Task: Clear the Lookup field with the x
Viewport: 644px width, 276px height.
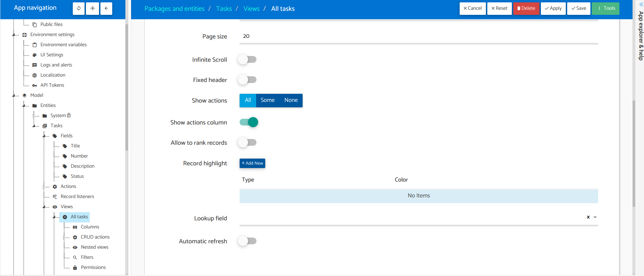Action: pyautogui.click(x=588, y=217)
